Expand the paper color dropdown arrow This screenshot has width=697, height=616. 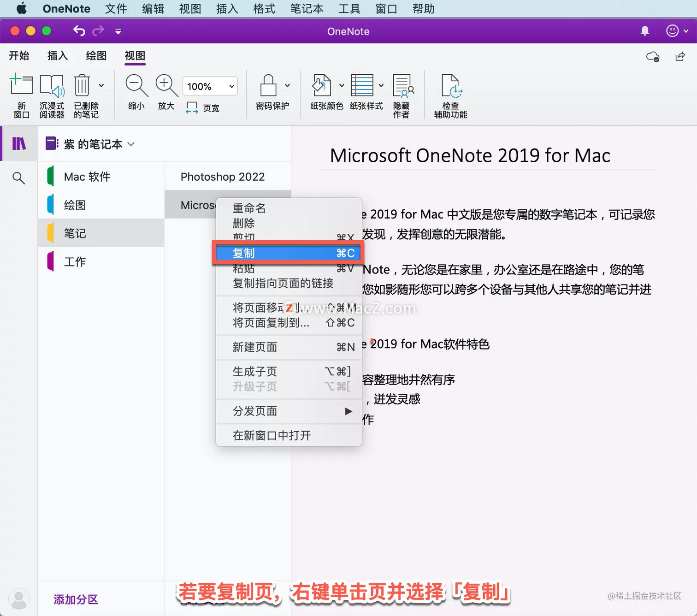coord(342,85)
